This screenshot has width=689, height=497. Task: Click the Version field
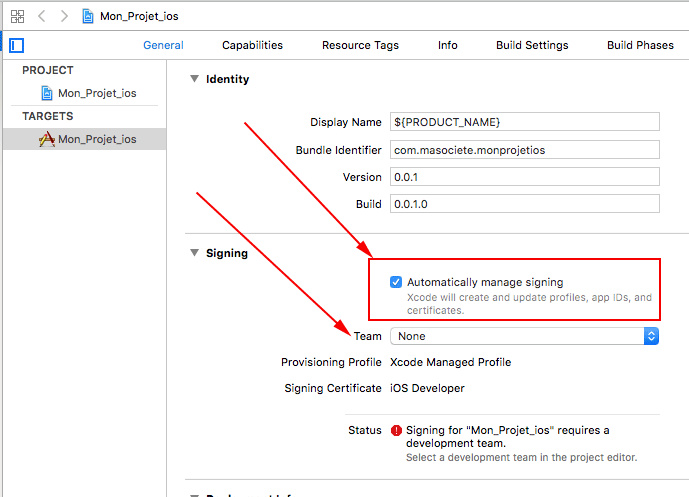525,177
